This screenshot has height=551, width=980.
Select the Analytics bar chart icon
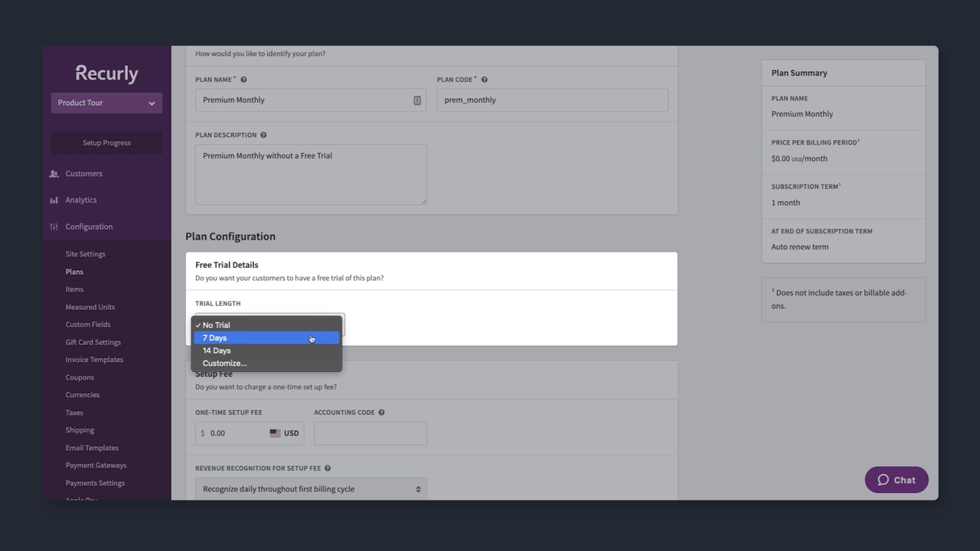(54, 200)
